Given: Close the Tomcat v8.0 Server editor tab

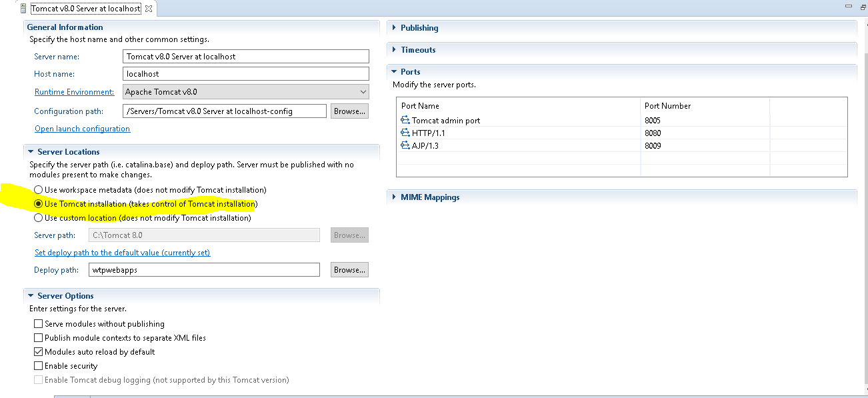Looking at the screenshot, I should point(148,9).
